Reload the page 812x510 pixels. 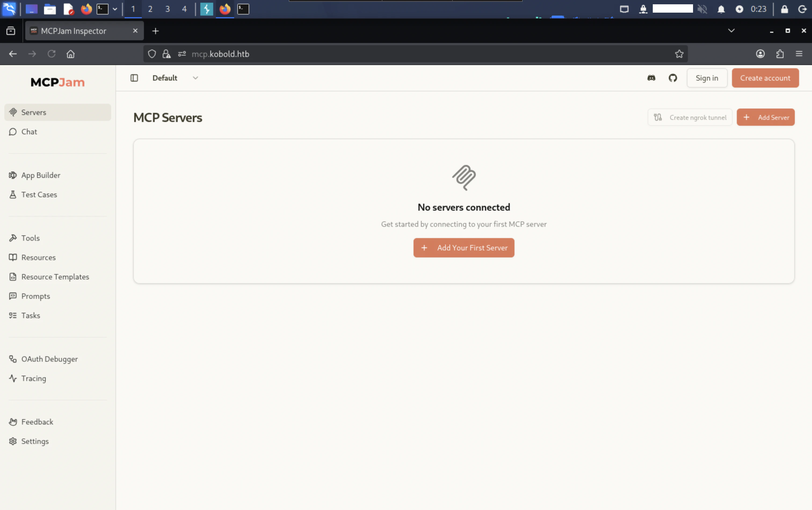(x=52, y=54)
